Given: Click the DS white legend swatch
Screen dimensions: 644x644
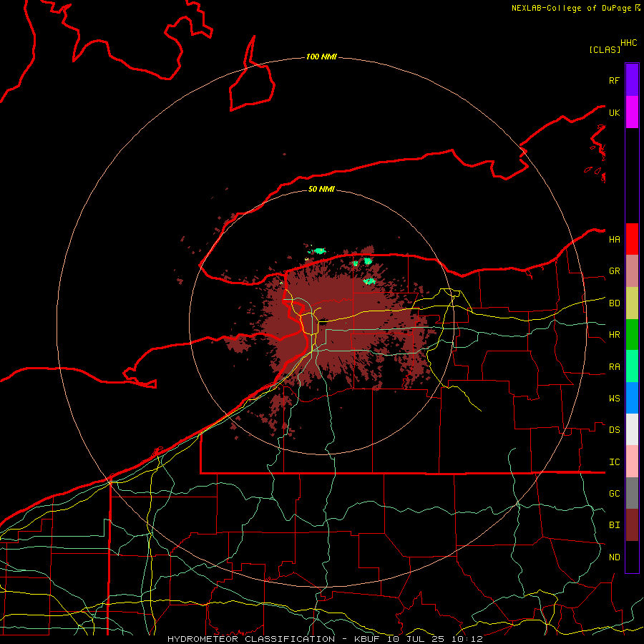Looking at the screenshot, I should [x=632, y=429].
